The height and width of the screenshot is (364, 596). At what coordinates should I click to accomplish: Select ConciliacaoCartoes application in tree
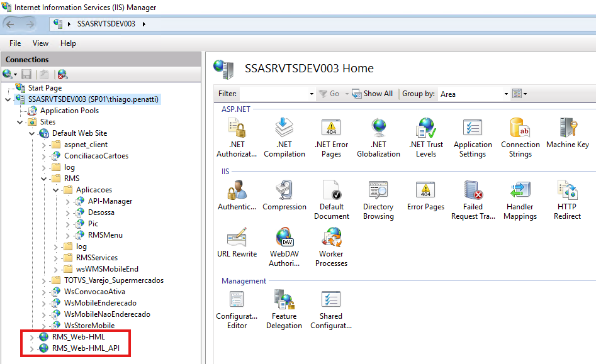(x=96, y=156)
